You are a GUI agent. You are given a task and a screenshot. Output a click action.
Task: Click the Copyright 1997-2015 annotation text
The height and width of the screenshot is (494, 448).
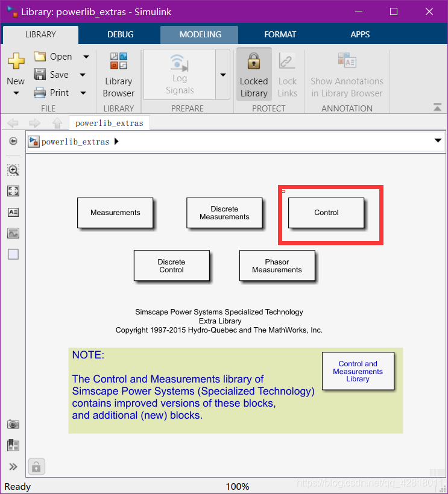(x=219, y=330)
